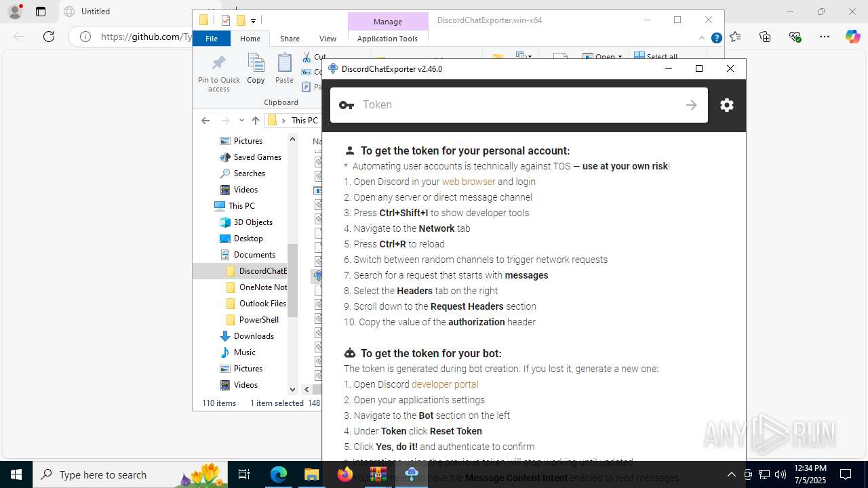Screen dimensions: 868x488
Task: Open Edge favorites star list
Action: point(736,37)
